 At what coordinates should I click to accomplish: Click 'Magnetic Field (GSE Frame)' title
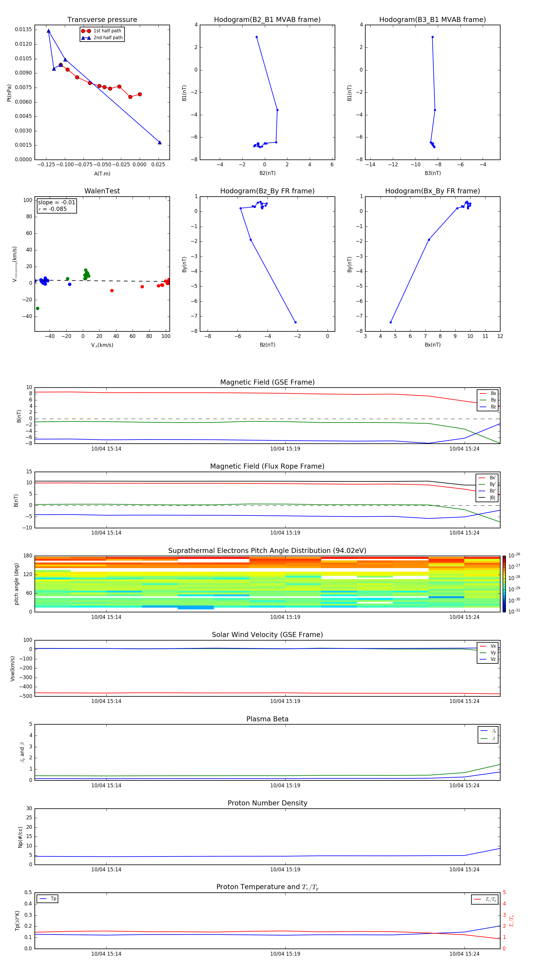267,382
